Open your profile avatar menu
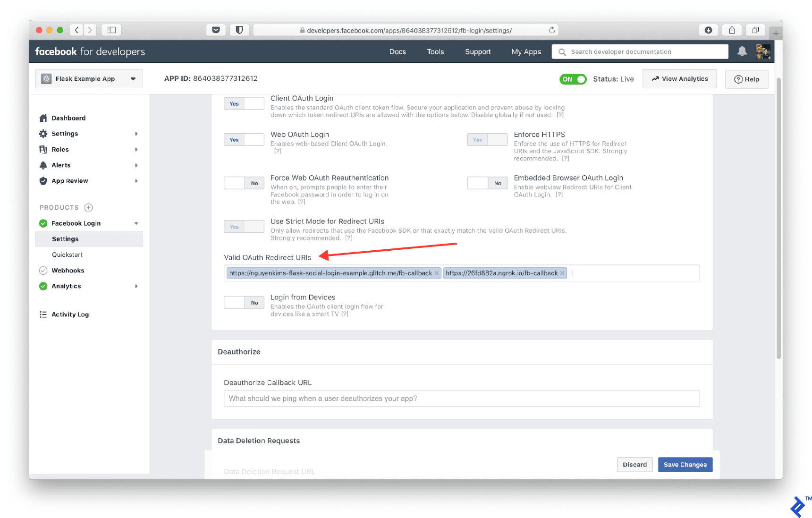This screenshot has height=518, width=812. pyautogui.click(x=763, y=51)
